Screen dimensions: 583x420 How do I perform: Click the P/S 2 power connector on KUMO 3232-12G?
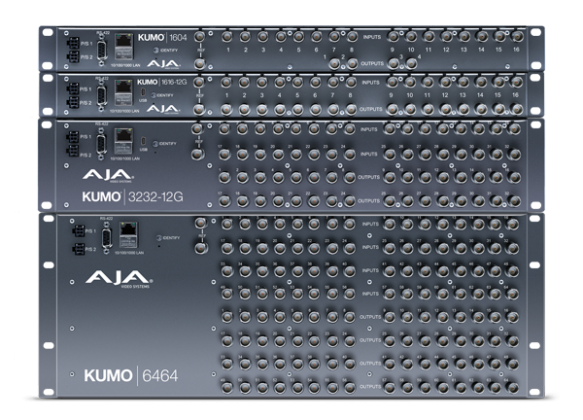(x=73, y=151)
